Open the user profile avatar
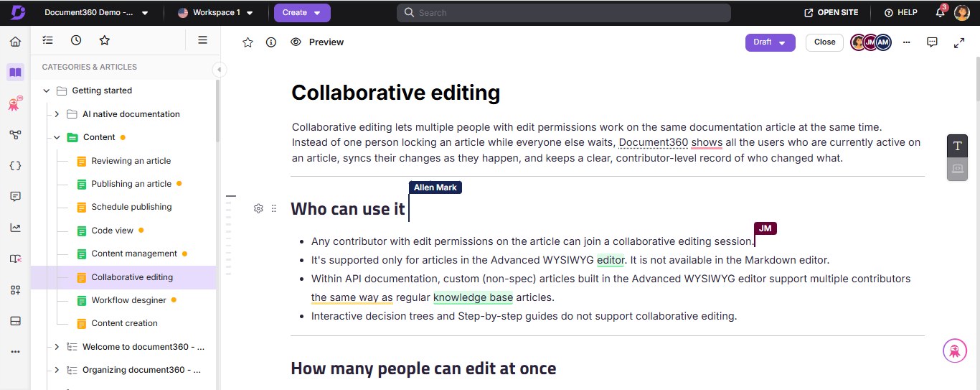 962,13
